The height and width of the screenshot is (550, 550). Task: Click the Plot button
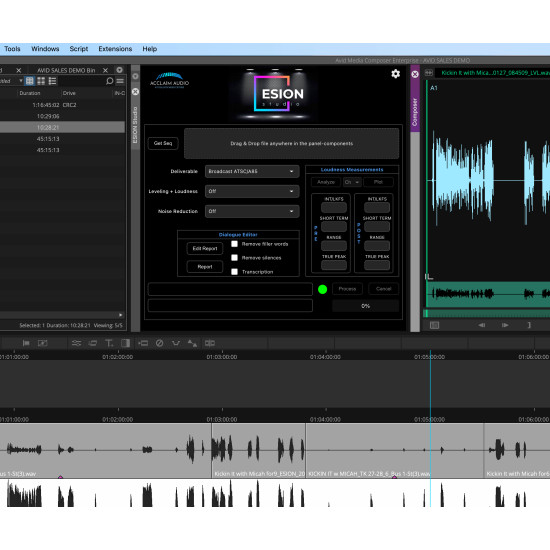378,182
